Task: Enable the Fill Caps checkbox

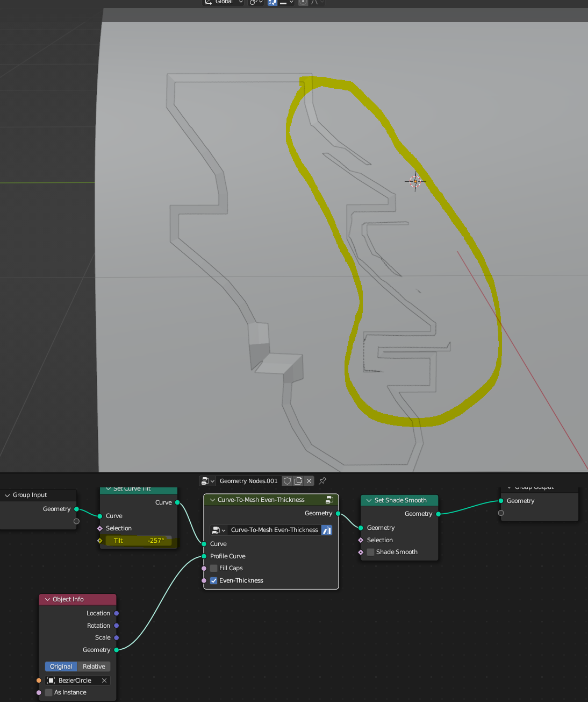Action: point(214,569)
